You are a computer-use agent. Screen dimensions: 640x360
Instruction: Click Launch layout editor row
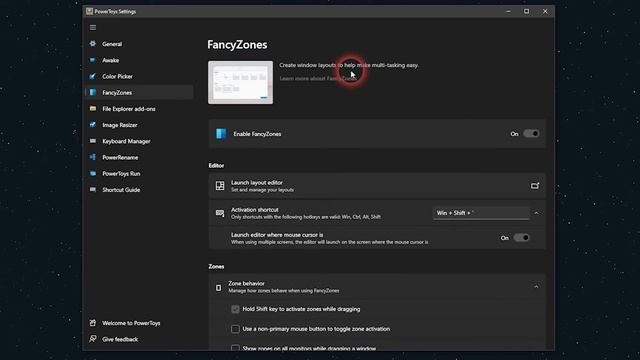377,186
